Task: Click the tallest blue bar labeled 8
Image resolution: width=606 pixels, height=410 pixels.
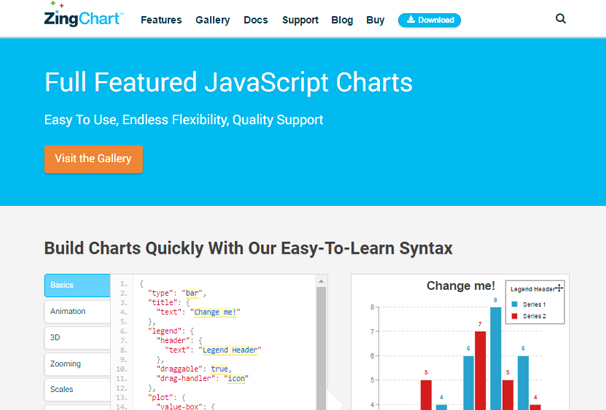Action: (495, 358)
